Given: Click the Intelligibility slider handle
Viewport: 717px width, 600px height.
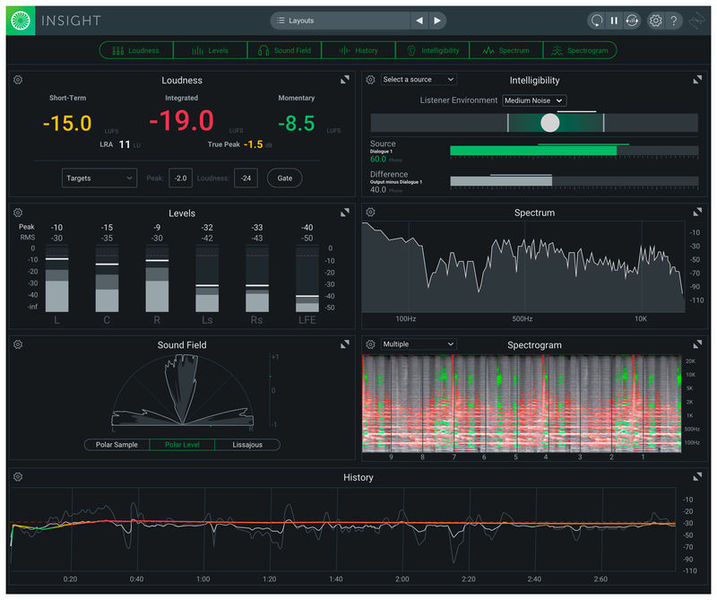Looking at the screenshot, I should (x=550, y=123).
